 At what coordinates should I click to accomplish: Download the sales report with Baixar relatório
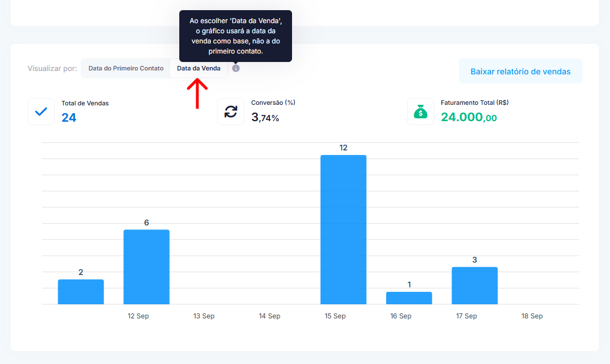click(x=520, y=72)
